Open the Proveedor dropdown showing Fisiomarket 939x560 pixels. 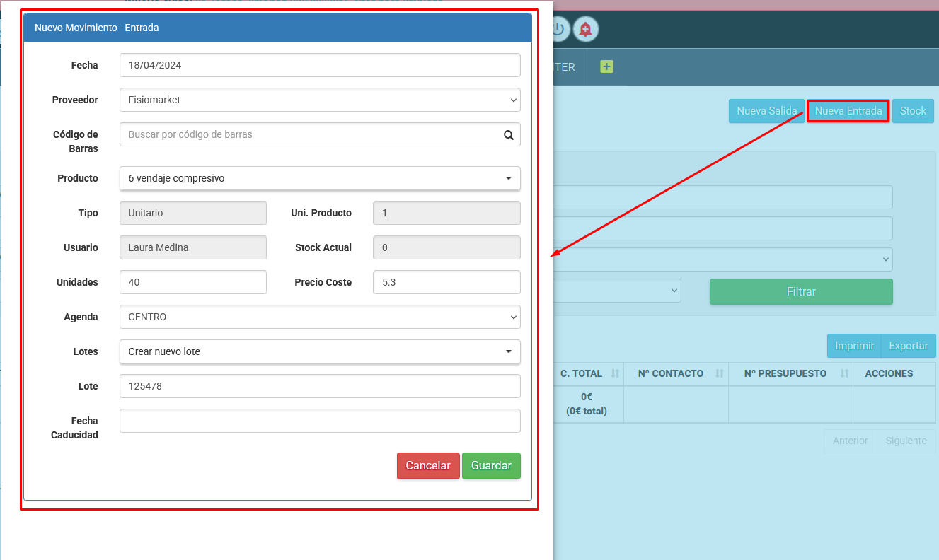click(x=320, y=100)
